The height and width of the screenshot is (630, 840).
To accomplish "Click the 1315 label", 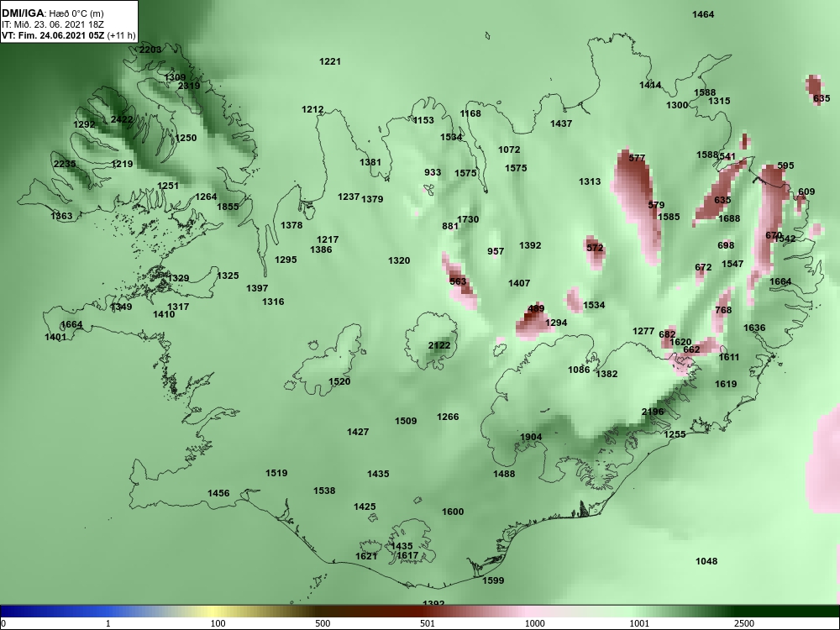I will tap(719, 101).
